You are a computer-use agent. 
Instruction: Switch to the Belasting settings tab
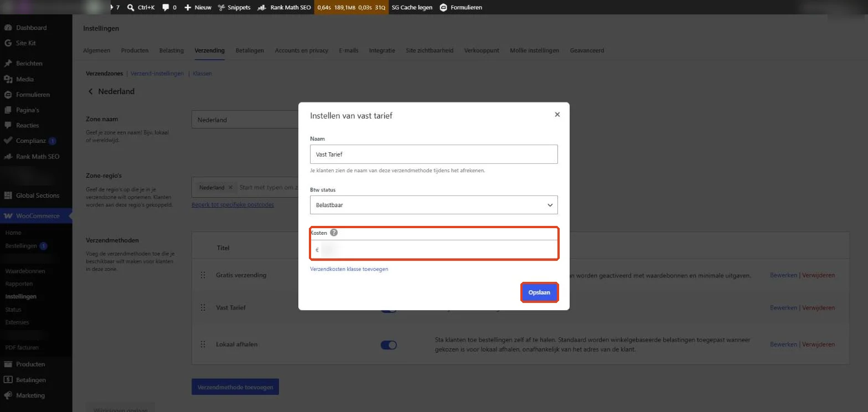point(172,50)
